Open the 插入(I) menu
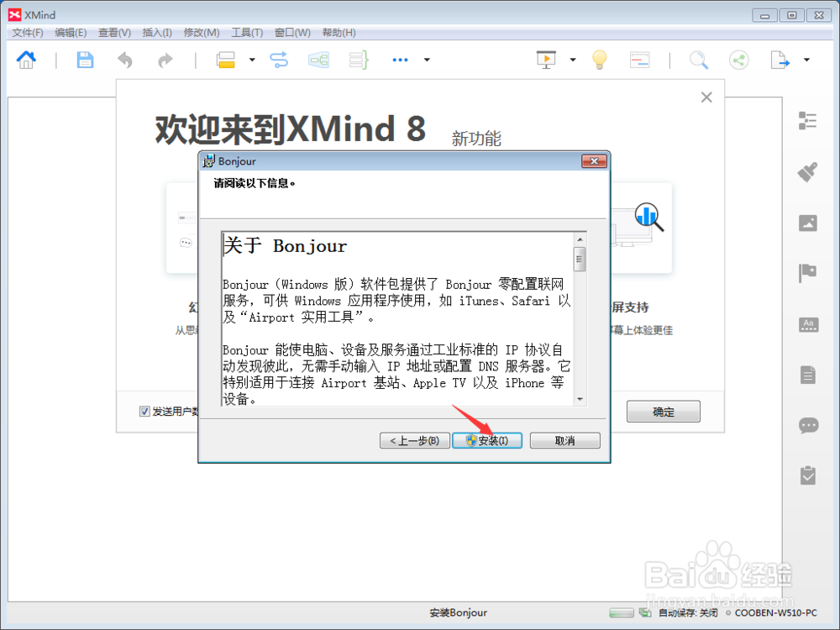The height and width of the screenshot is (630, 840). point(157,33)
